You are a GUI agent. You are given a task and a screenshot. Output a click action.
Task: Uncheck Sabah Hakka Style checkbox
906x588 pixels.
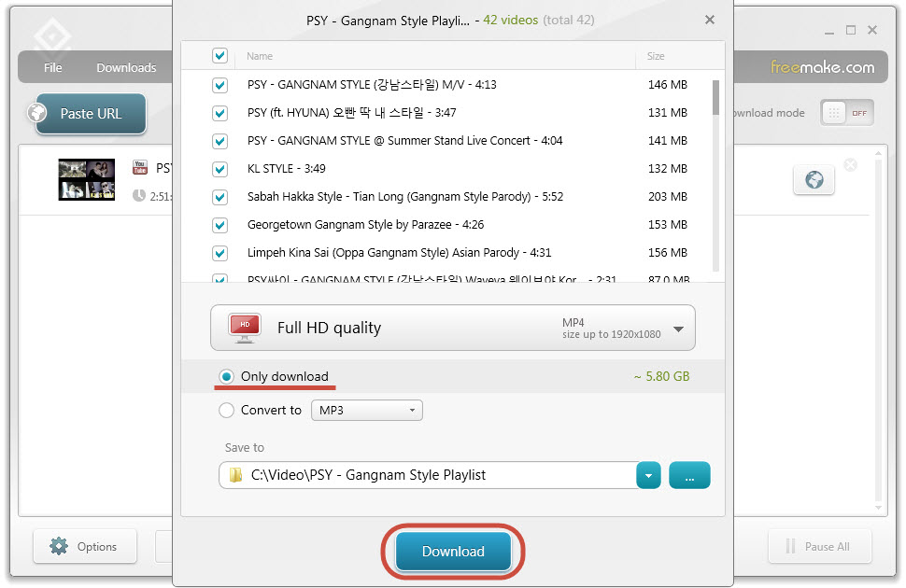click(x=219, y=197)
